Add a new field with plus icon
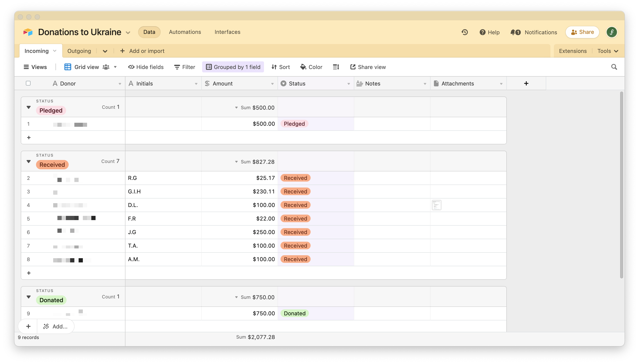Screen dimensions: 639x364 (x=526, y=83)
